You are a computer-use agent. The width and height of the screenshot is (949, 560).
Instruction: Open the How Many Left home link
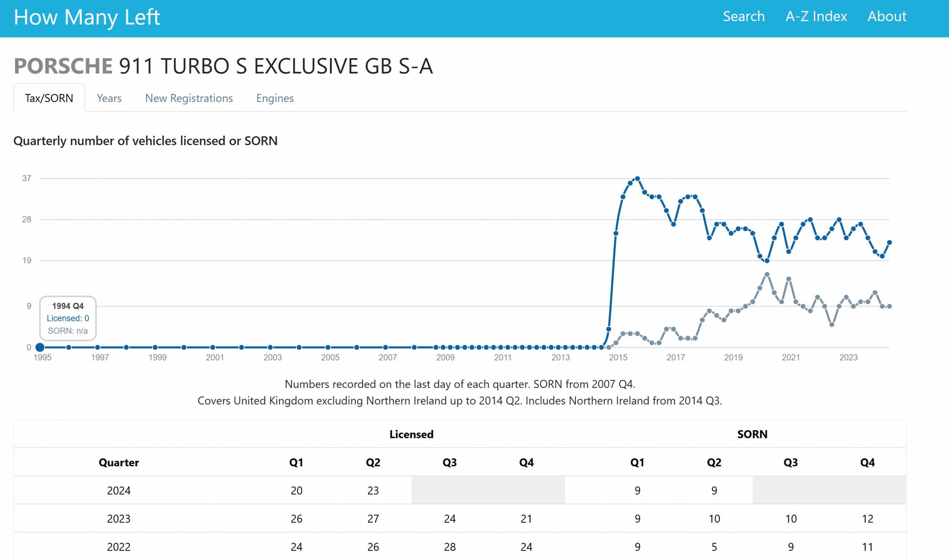(x=87, y=17)
